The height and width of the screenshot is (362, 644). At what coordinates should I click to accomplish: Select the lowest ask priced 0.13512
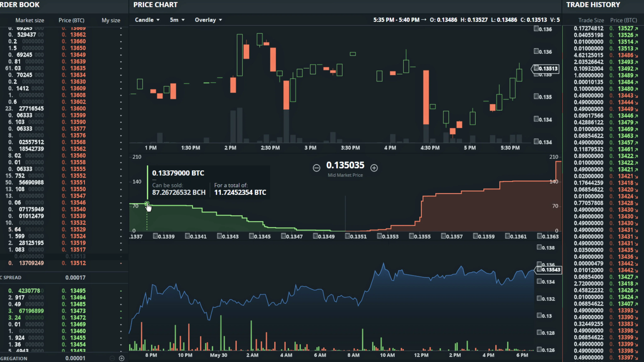click(x=64, y=263)
